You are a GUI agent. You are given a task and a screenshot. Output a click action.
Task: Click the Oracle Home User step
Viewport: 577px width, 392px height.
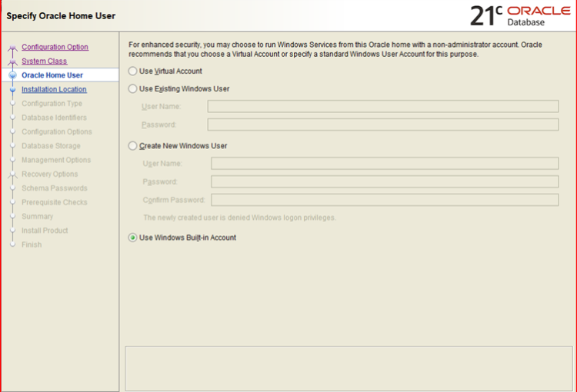point(52,75)
